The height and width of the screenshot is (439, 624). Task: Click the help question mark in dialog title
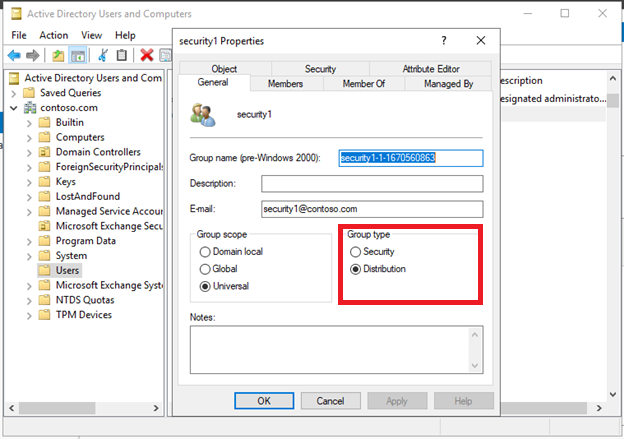[444, 41]
